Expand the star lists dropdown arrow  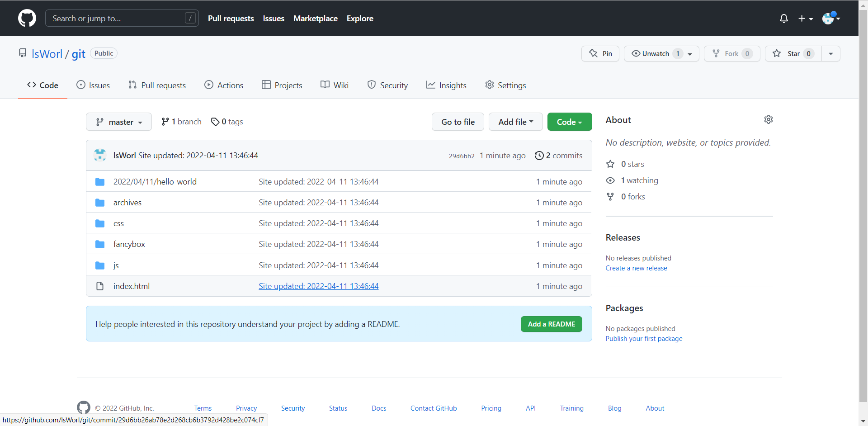[x=831, y=53]
